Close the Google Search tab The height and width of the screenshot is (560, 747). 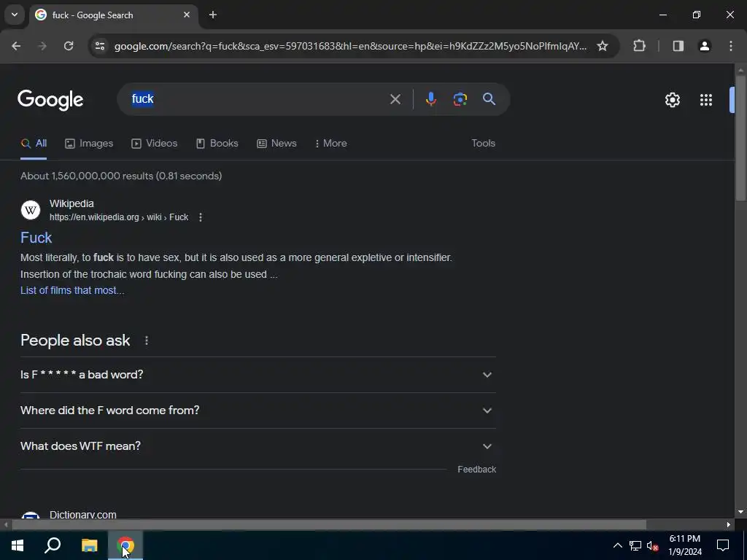[187, 15]
